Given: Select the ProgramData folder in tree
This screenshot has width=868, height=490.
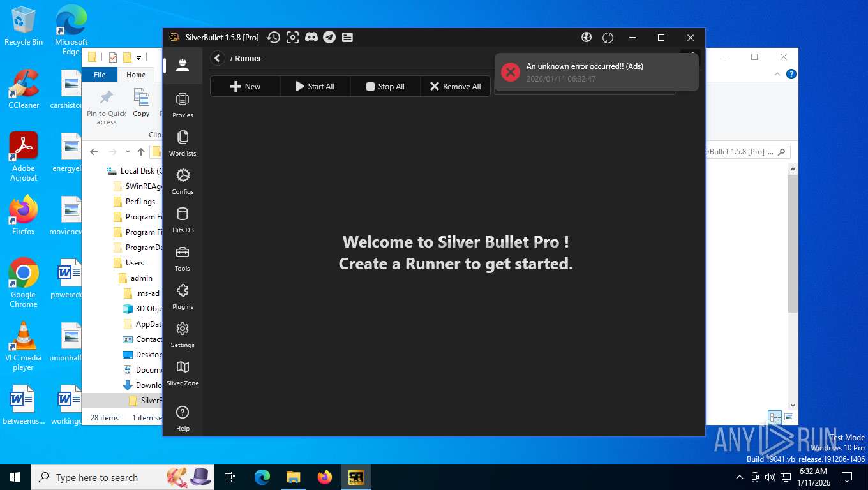Looking at the screenshot, I should coord(137,248).
